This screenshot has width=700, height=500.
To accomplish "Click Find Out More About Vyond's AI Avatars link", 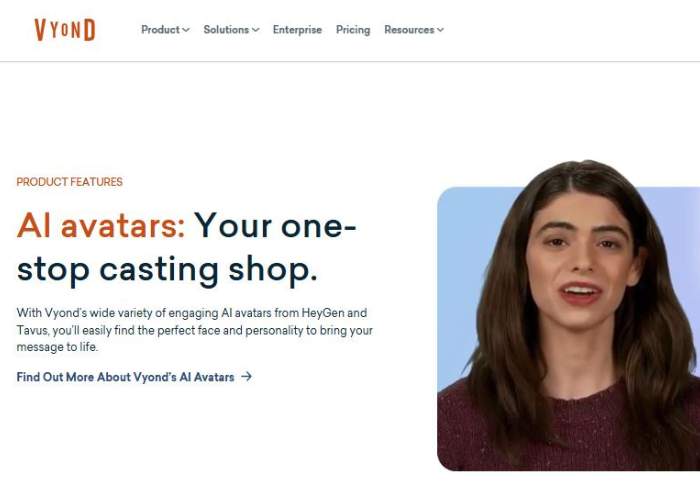I will [134, 377].
